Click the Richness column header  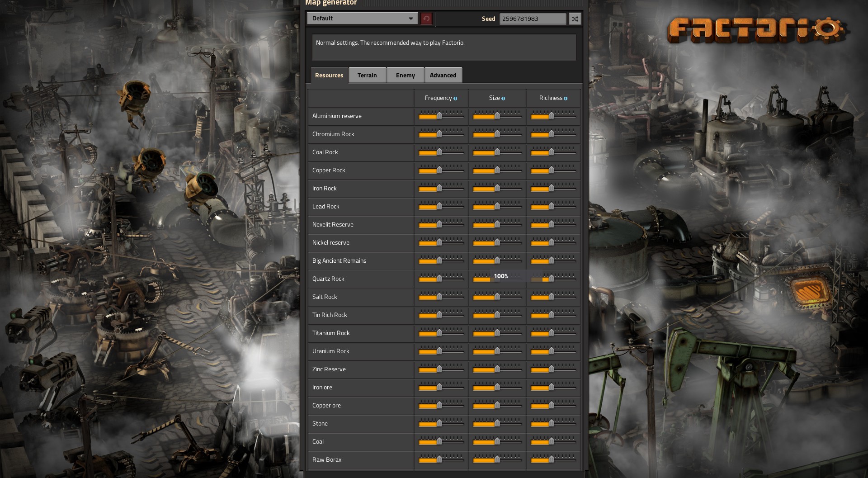(551, 98)
